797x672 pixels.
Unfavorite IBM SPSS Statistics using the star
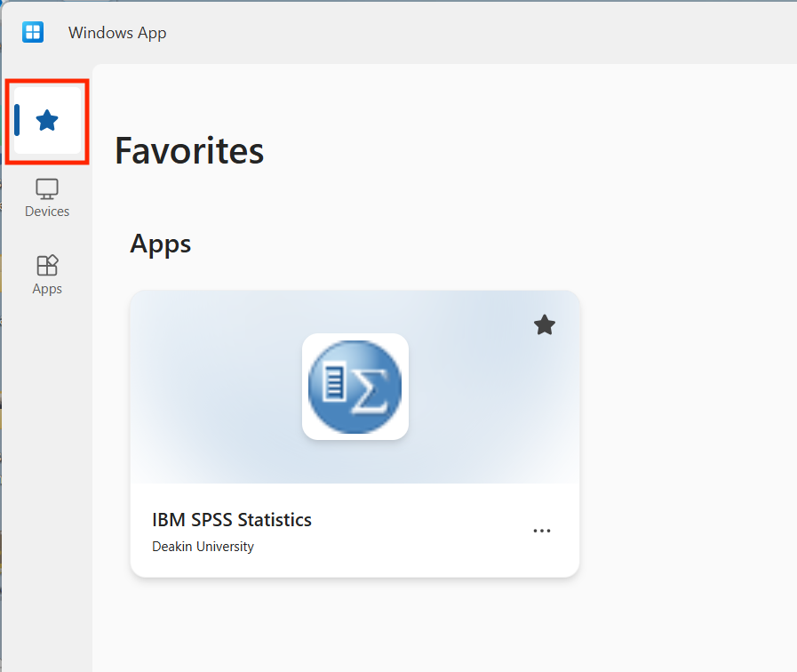544,324
